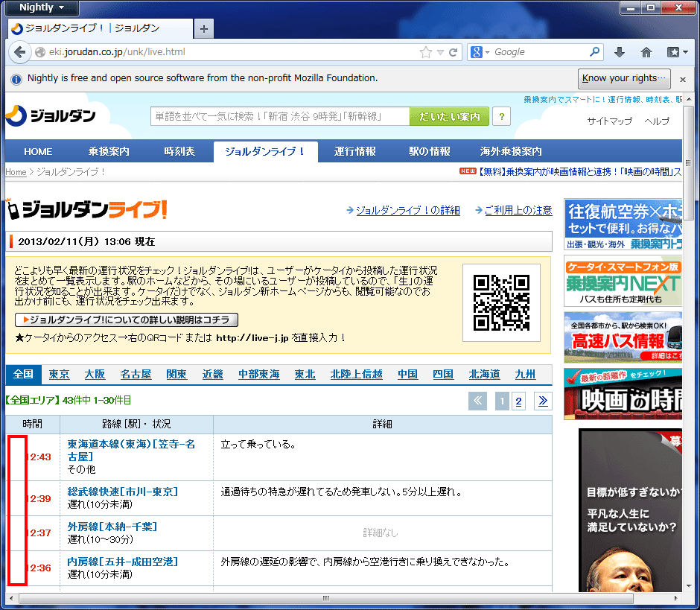Open the bookmarks menu dropdown button

pos(673,52)
